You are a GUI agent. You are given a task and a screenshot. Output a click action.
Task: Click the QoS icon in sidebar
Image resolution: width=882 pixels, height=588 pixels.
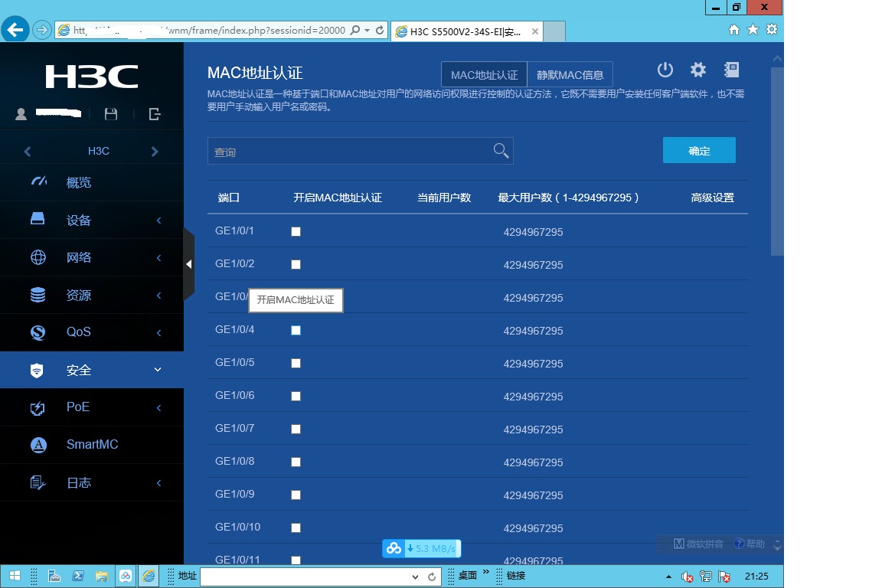point(38,332)
